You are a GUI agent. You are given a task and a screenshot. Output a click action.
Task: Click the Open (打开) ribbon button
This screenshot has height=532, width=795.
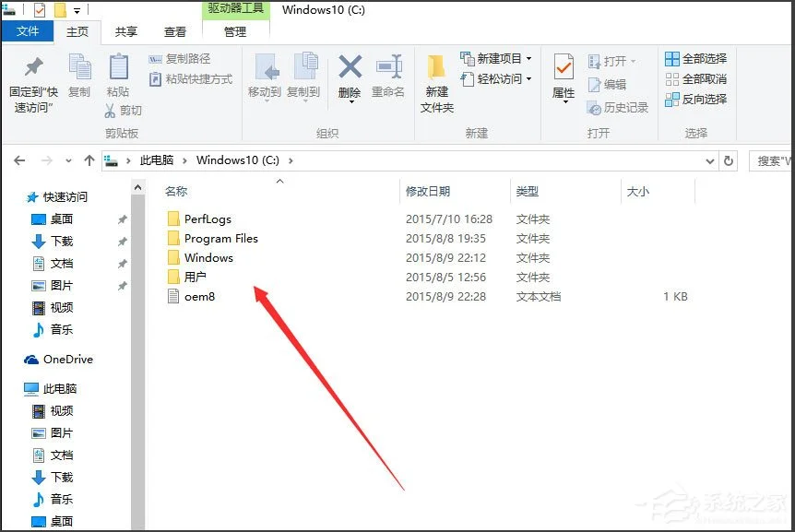pos(611,61)
